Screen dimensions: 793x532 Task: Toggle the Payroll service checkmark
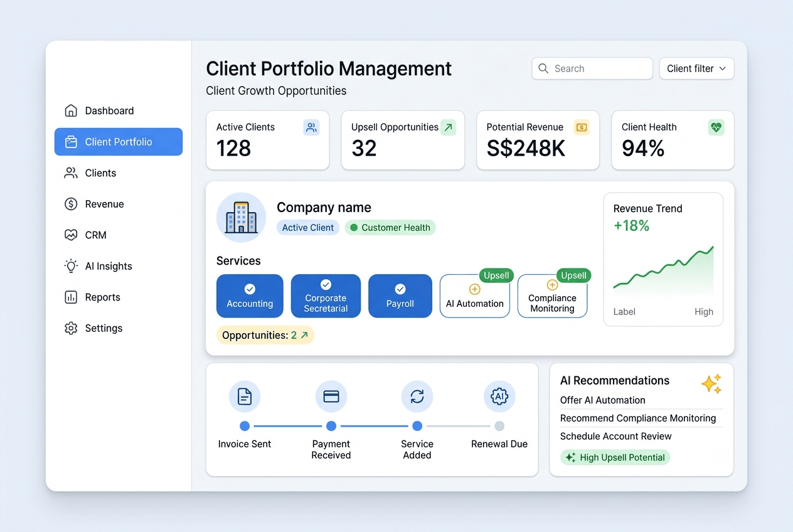coord(400,289)
